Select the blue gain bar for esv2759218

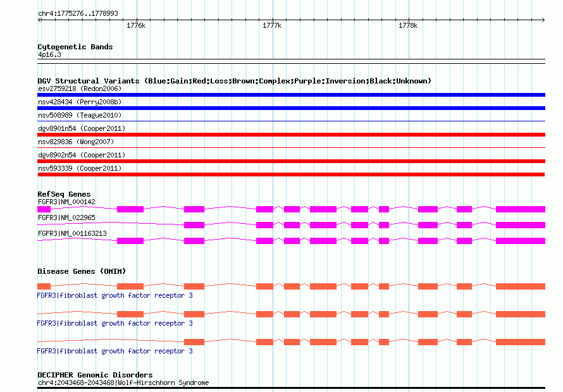pos(291,95)
